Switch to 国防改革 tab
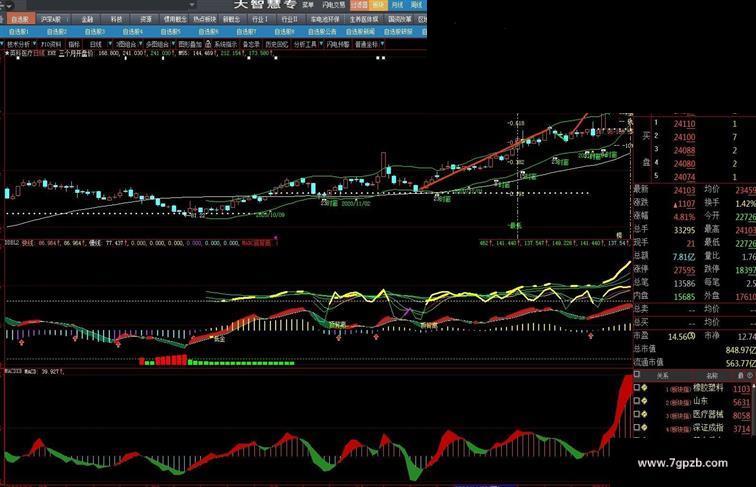 click(x=400, y=19)
